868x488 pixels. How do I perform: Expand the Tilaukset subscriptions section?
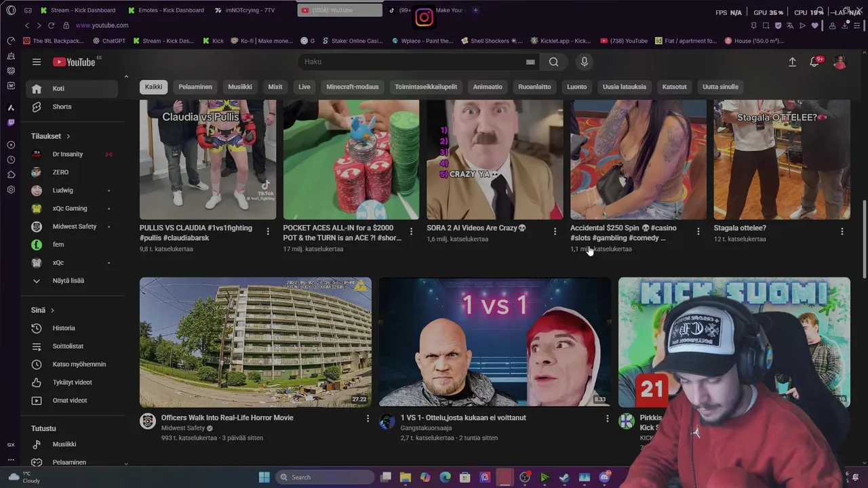[x=51, y=136]
